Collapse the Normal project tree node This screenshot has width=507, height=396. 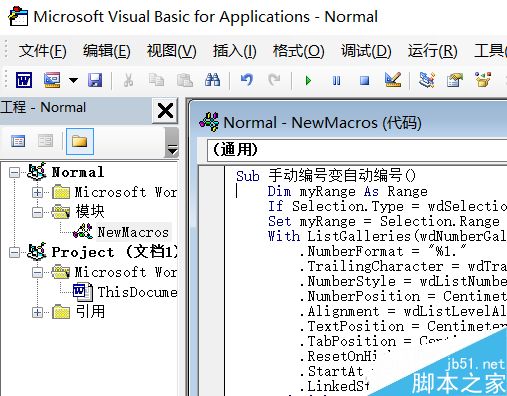(14, 173)
